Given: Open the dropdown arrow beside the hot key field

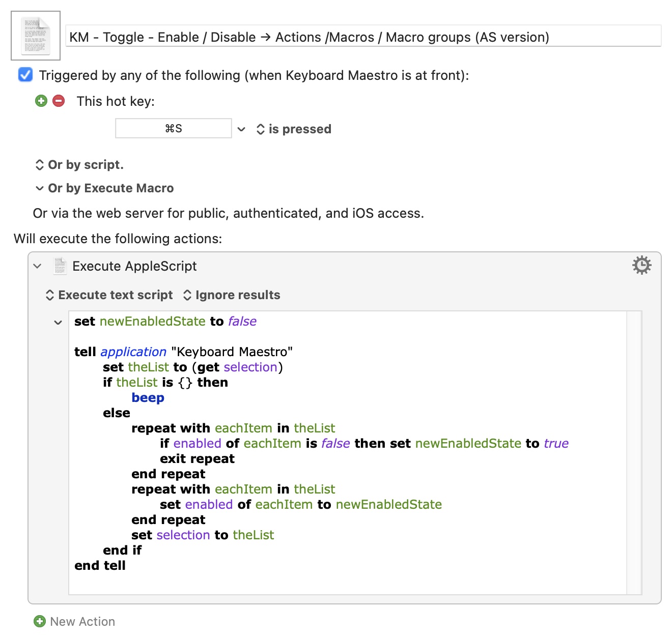Looking at the screenshot, I should (x=241, y=129).
